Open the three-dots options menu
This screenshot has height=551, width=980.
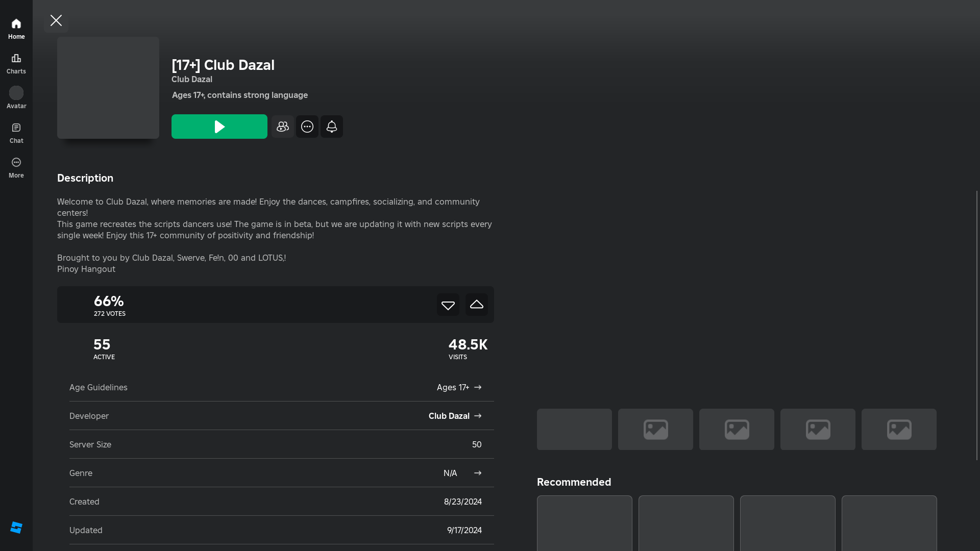click(307, 127)
